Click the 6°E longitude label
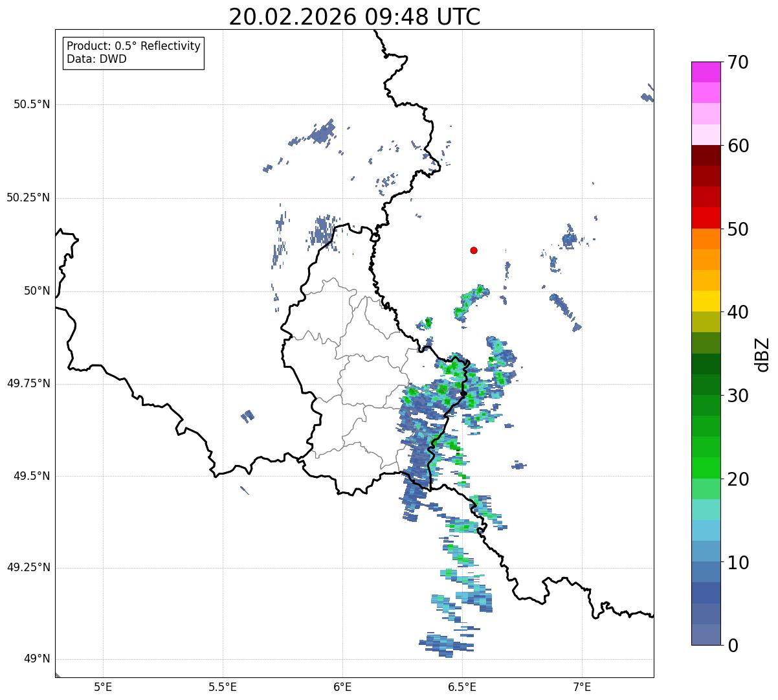This screenshot has width=778, height=700. tap(342, 686)
